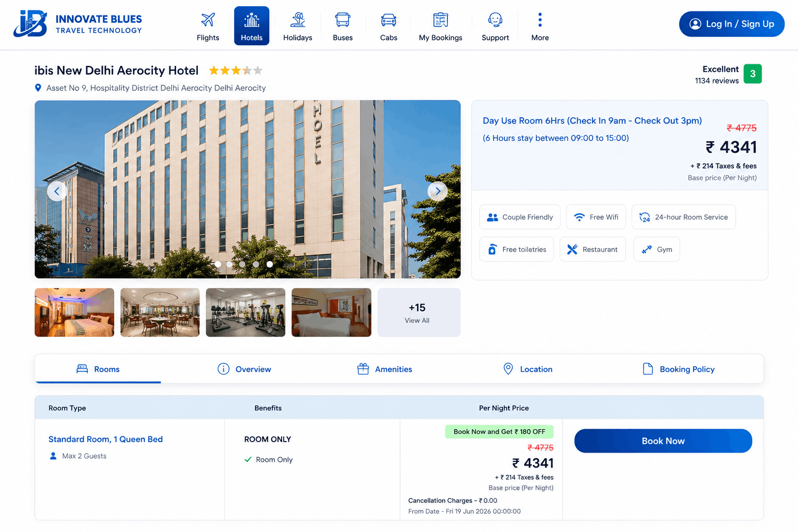Open the bedroom with purple lighting thumbnail
The width and height of the screenshot is (798, 532).
[x=74, y=312]
